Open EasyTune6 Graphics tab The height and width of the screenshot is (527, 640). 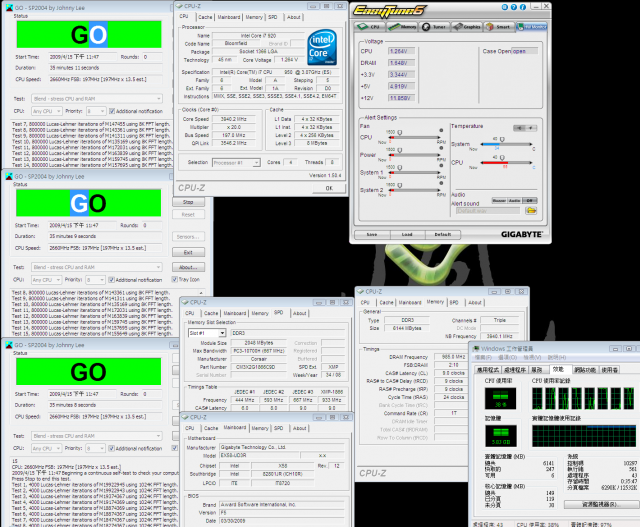(467, 27)
